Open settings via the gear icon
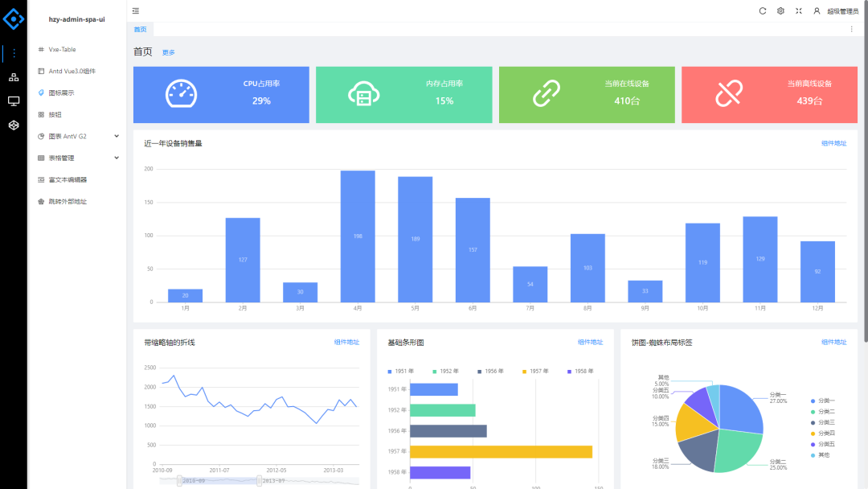The width and height of the screenshot is (868, 489). point(780,10)
